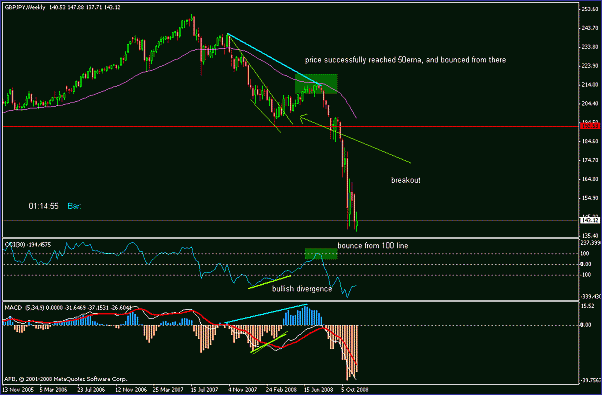Screen dimensions: 602x395
Task: Click the CCI(30) indicator label
Action: [15, 245]
